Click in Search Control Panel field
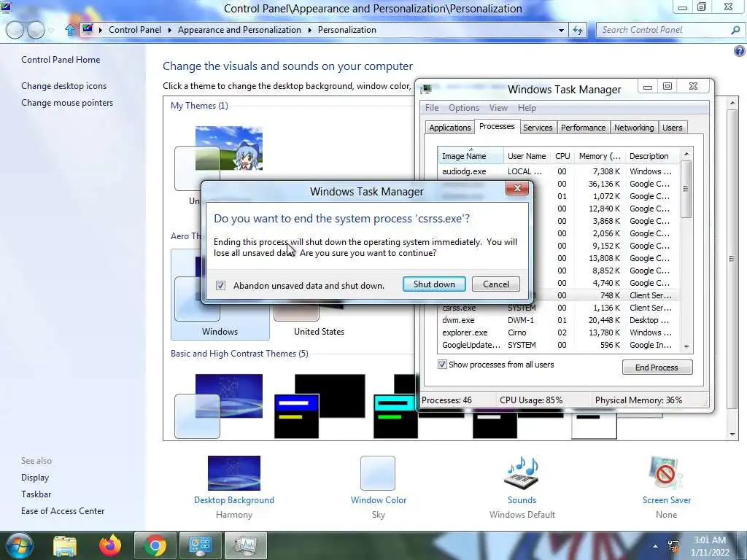This screenshot has height=560, width=747. [665, 30]
